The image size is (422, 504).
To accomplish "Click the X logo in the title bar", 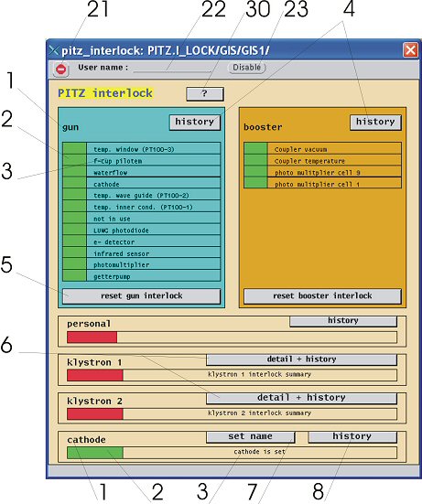I will (x=54, y=50).
